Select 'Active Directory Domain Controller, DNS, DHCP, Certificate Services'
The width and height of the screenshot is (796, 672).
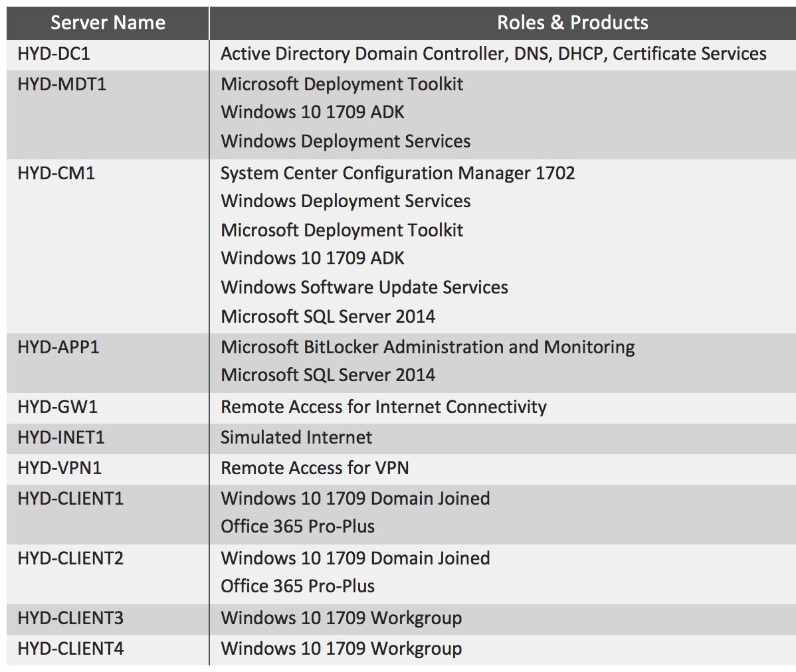point(494,54)
